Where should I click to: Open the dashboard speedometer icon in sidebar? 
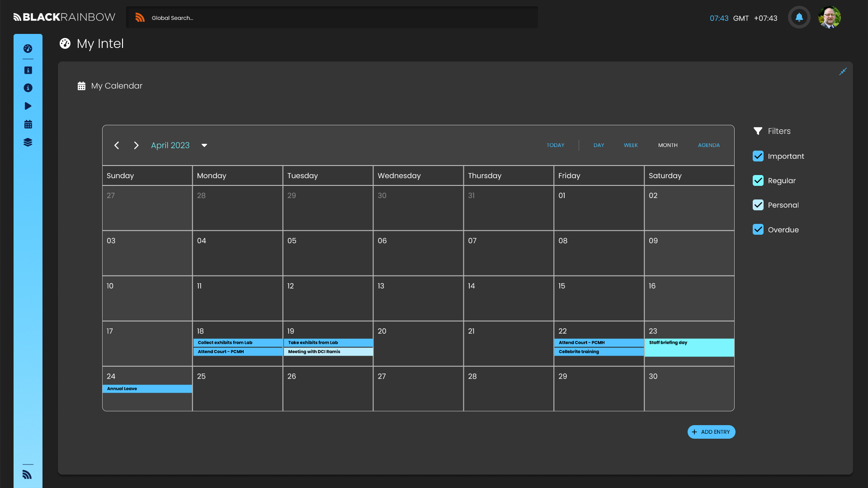28,48
